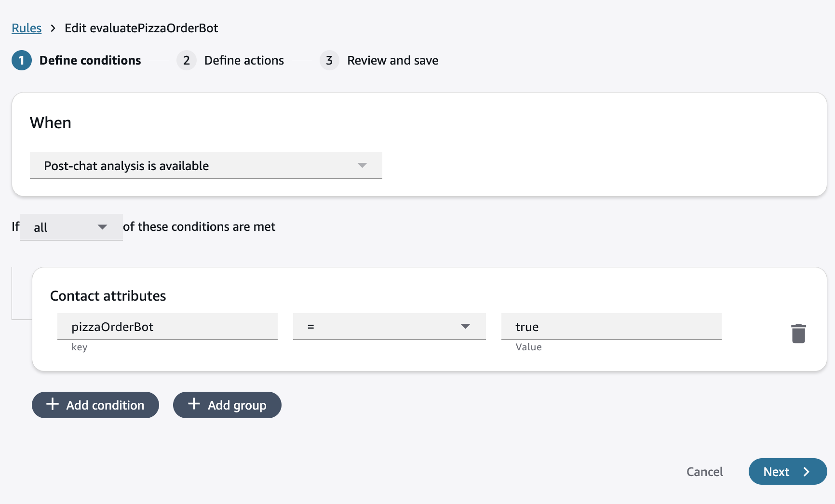This screenshot has height=504, width=835.
Task: Open the '=' operator dropdown
Action: [x=389, y=327]
